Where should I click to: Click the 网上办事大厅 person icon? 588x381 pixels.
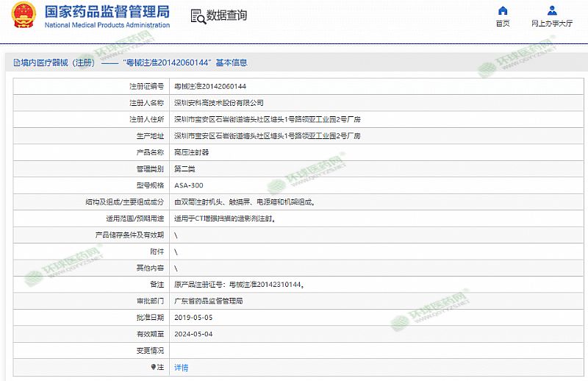click(552, 10)
